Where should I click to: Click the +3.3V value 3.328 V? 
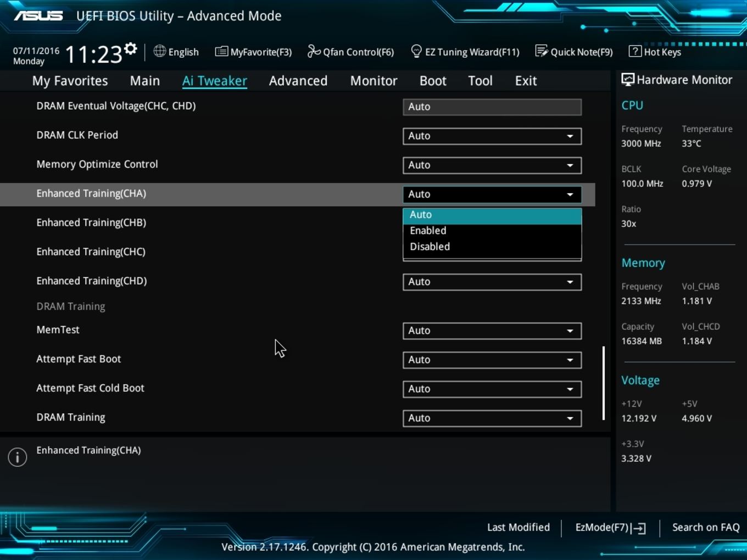(636, 458)
